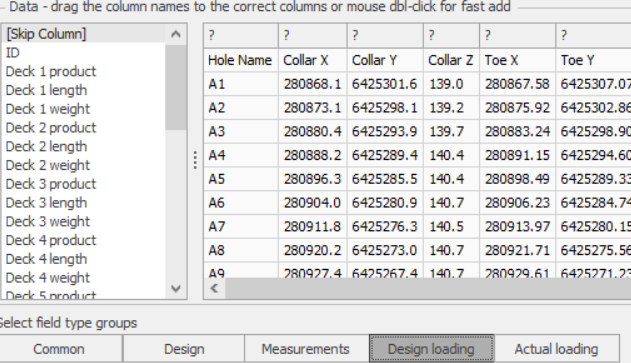Click the field list scrollbar thumb
The width and height of the screenshot is (631, 363).
pyautogui.click(x=176, y=87)
